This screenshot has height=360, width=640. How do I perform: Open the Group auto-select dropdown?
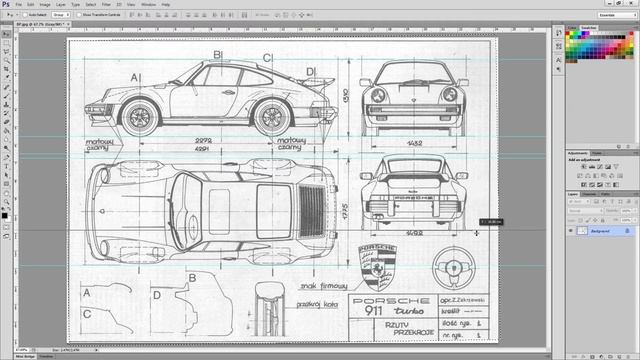(61, 15)
